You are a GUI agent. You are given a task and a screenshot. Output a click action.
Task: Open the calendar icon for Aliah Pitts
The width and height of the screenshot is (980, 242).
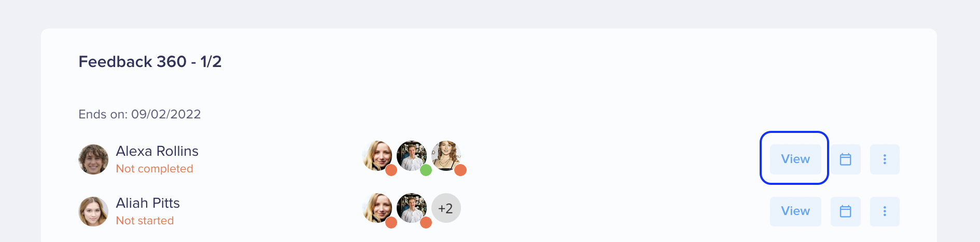(845, 211)
